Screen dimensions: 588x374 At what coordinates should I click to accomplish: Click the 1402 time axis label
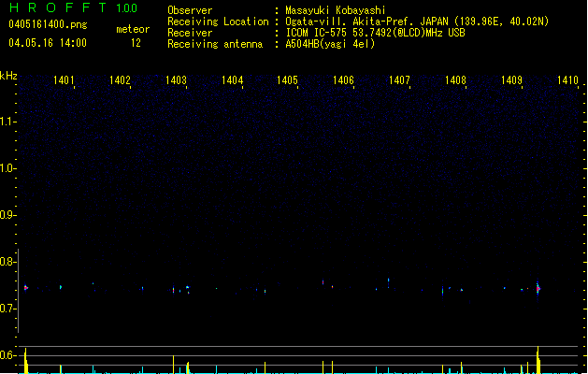tap(120, 80)
